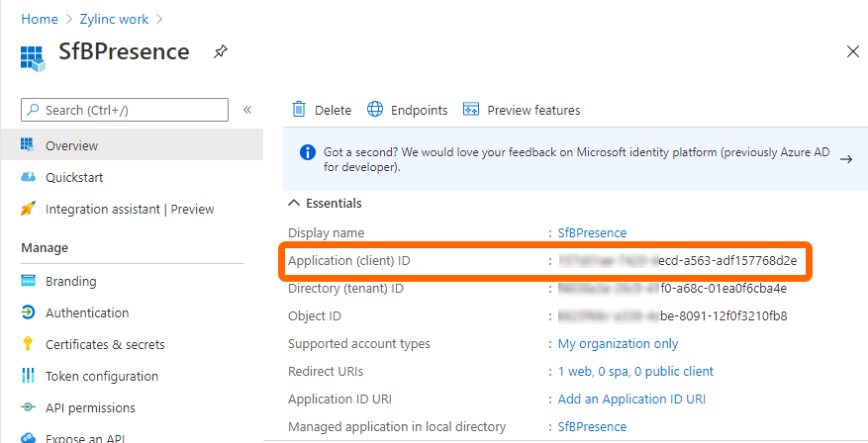Open Integration assistant | Preview
Image resolution: width=868 pixels, height=443 pixels.
pyautogui.click(x=132, y=209)
